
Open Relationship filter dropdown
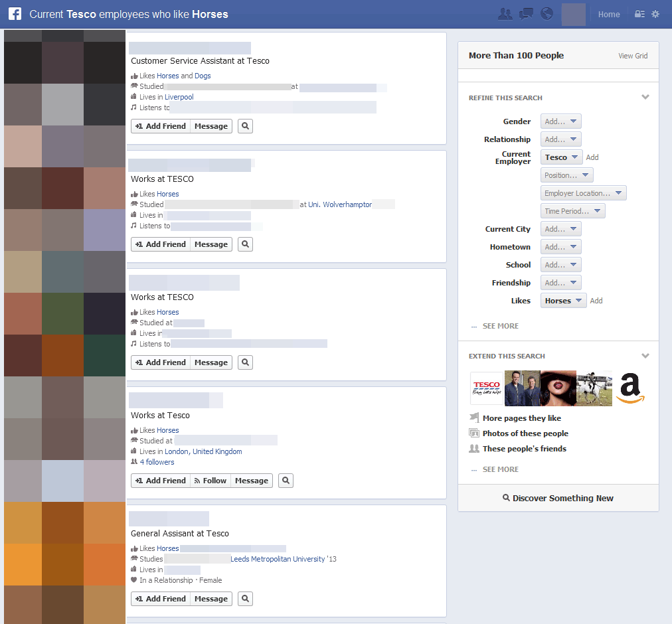tap(560, 139)
